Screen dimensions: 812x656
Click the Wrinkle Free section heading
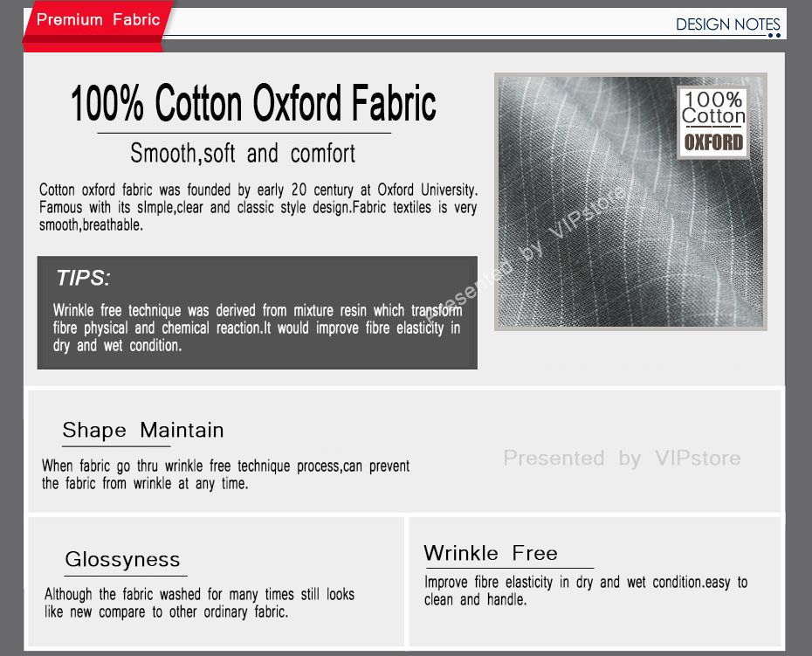coord(491,553)
